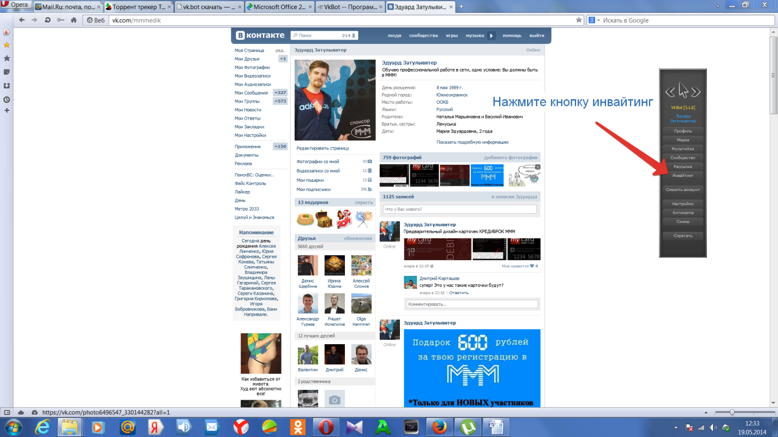Open Настройки in VkBot panel

[683, 203]
